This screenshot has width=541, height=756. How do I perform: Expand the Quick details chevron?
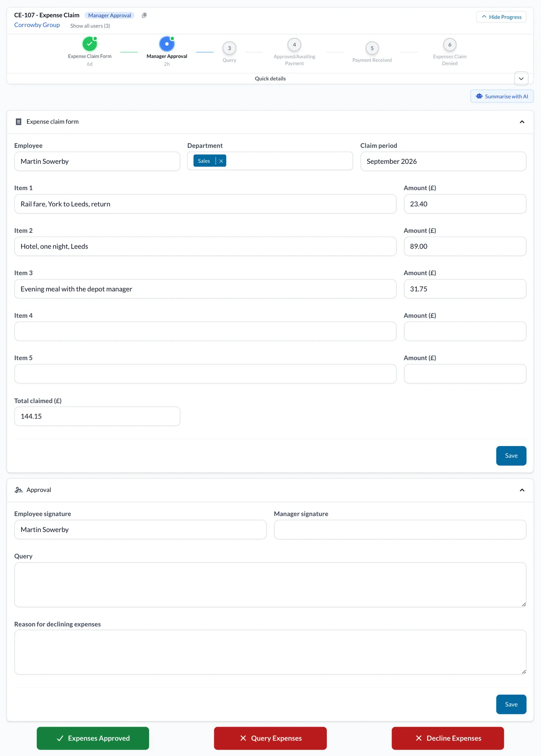[521, 78]
